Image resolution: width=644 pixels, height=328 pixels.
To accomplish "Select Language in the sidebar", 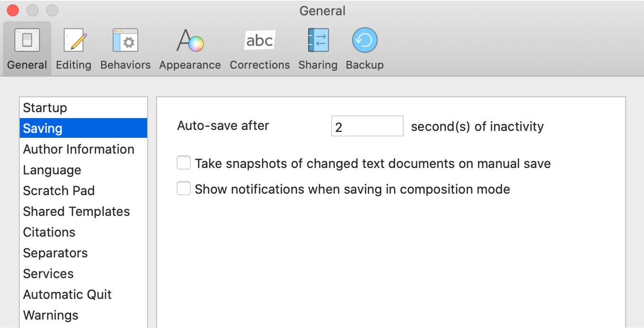I will tap(52, 170).
